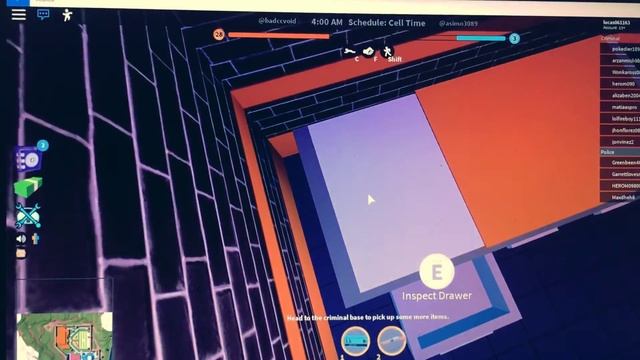Click the Inspect Drawer label text

click(x=437, y=296)
